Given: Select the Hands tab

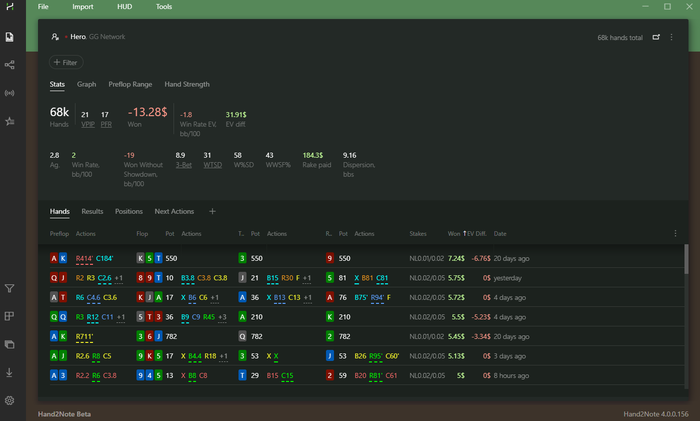Looking at the screenshot, I should 59,212.
